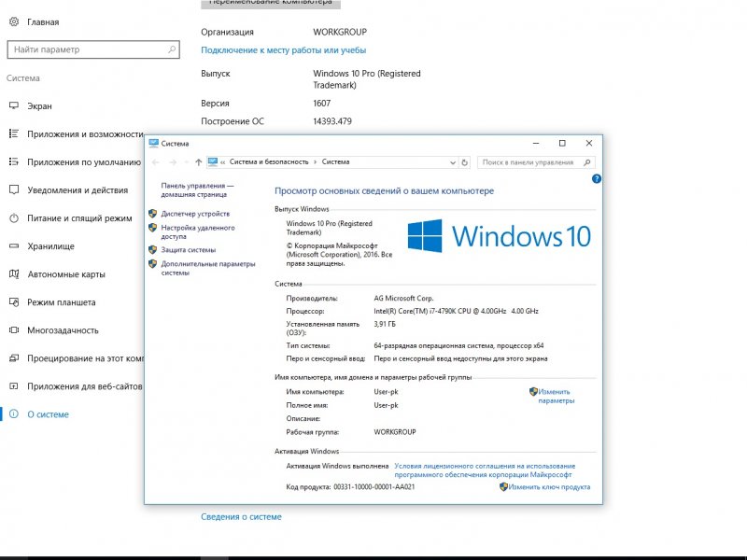Minimize the Система window
The image size is (747, 560).
(535, 144)
